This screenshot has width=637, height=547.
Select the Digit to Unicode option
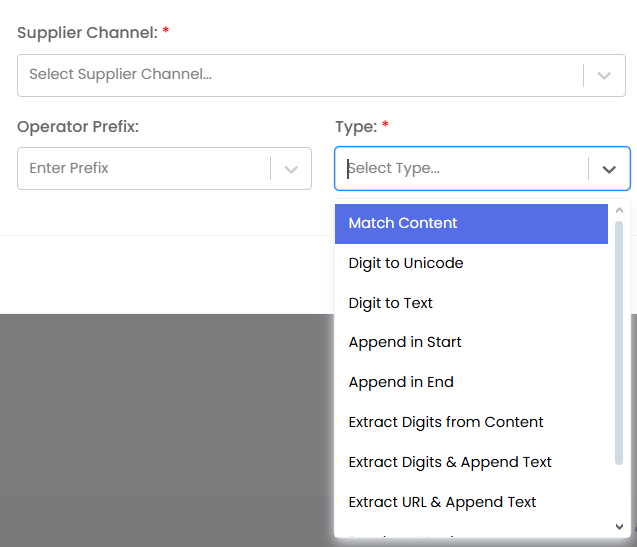[x=406, y=263]
